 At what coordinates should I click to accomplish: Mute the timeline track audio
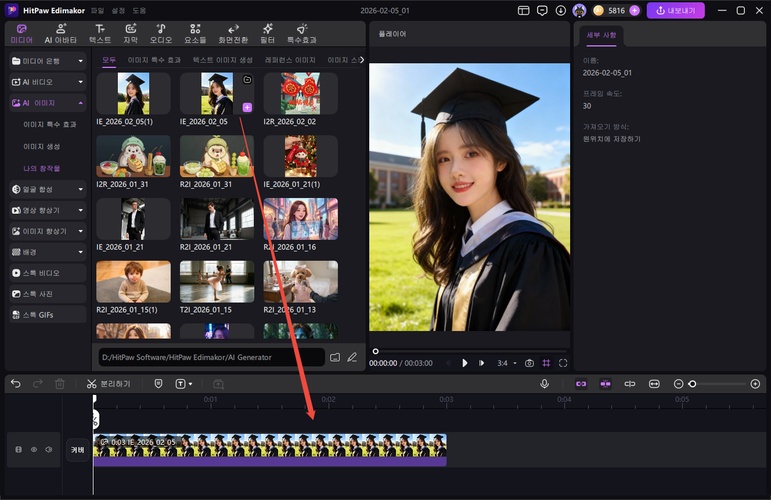[x=48, y=450]
